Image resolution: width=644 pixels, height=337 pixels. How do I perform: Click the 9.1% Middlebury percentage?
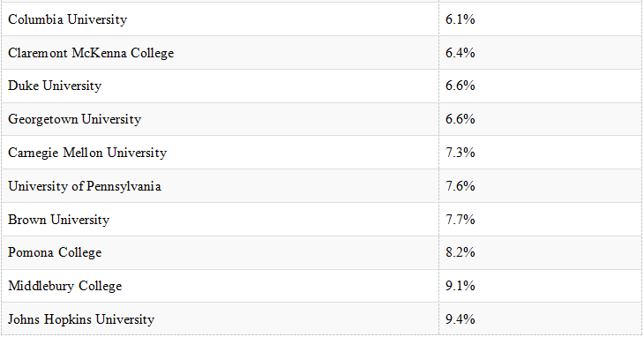click(460, 286)
